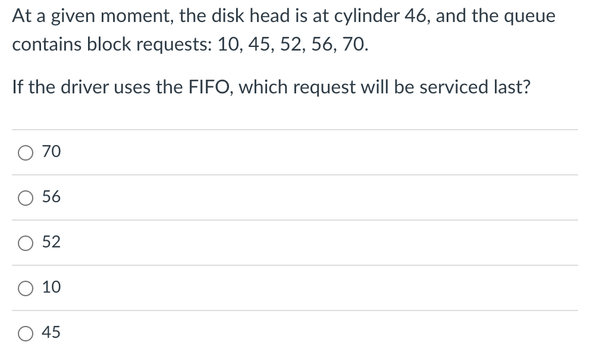Click the text label 70
Image resolution: width=590 pixels, height=364 pixels.
coord(51,152)
